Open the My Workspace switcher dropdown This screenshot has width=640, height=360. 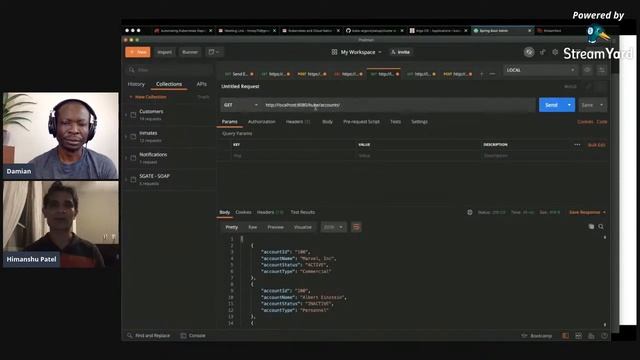357,52
